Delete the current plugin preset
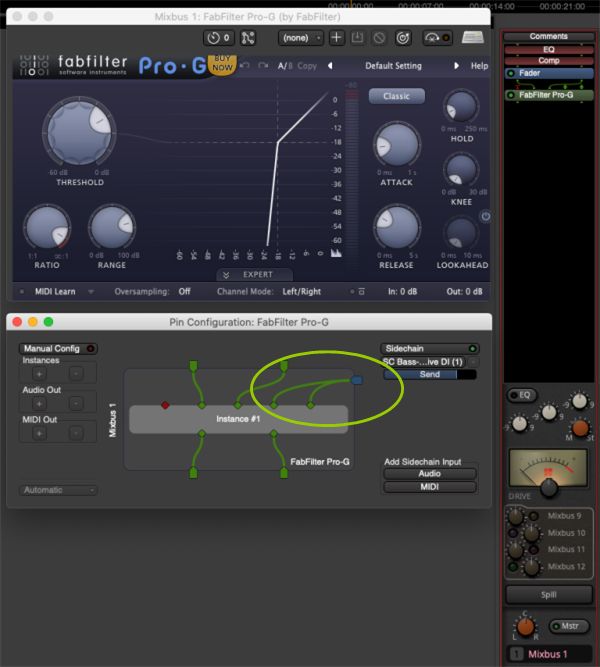600x667 pixels. pyautogui.click(x=379, y=38)
